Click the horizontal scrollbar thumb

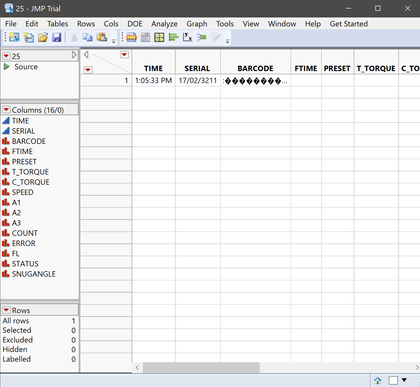201,368
